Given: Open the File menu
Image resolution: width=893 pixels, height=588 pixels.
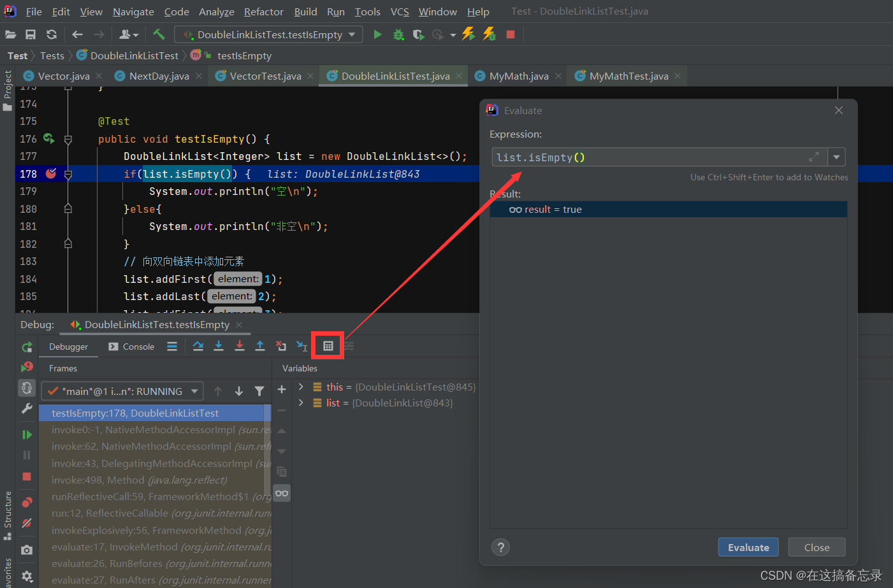Looking at the screenshot, I should click(x=34, y=11).
